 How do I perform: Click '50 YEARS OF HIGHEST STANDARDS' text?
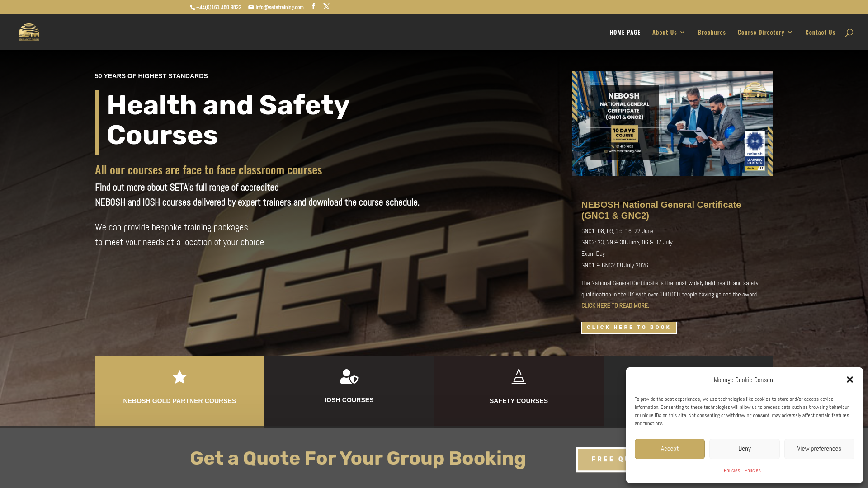click(151, 76)
